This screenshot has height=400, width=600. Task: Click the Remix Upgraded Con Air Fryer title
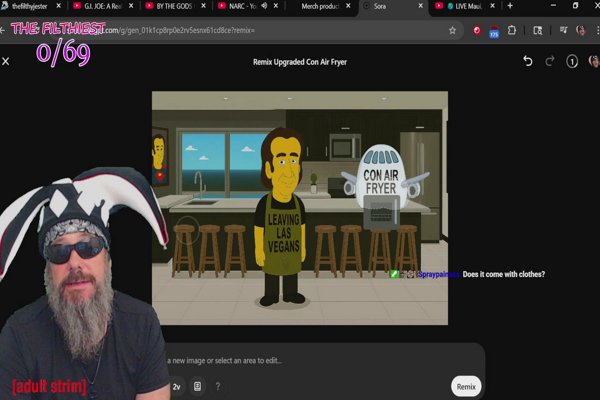tap(300, 62)
